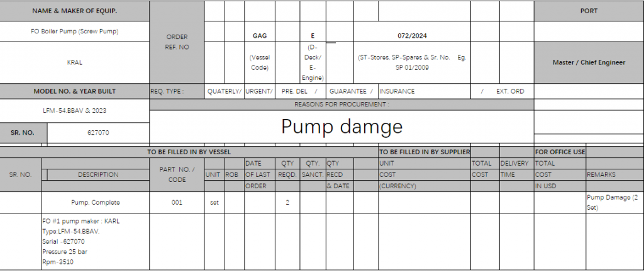Select the part number 001 cell
Screen dimensions: 644x272
point(177,203)
